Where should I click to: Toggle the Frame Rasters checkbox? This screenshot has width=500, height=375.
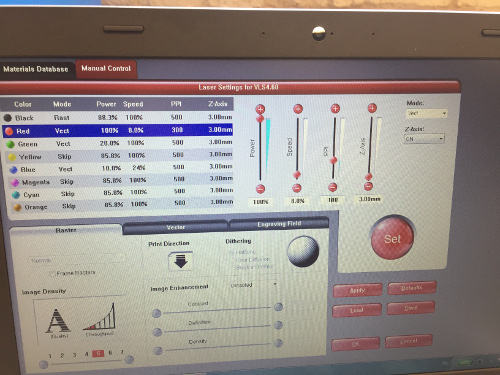(52, 274)
